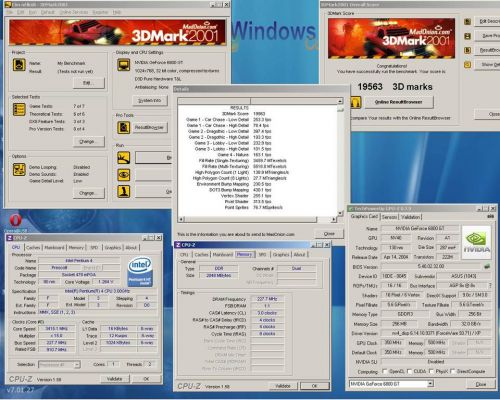This screenshot has width=500, height=400.
Task: Click the eye demo icon in Run section
Action: coord(123,175)
